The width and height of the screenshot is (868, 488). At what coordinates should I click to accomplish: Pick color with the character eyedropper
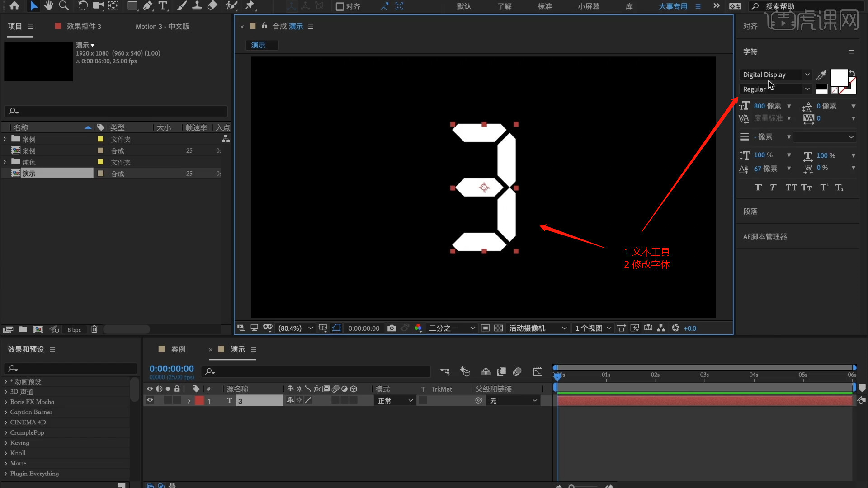tap(821, 75)
